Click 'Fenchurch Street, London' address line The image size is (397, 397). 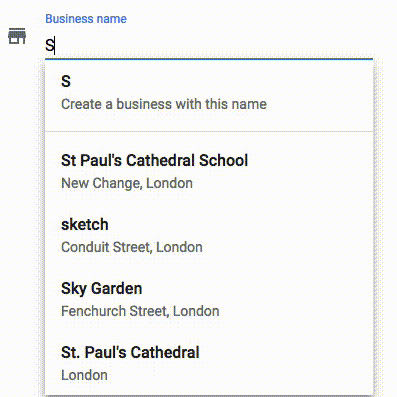coord(140,311)
